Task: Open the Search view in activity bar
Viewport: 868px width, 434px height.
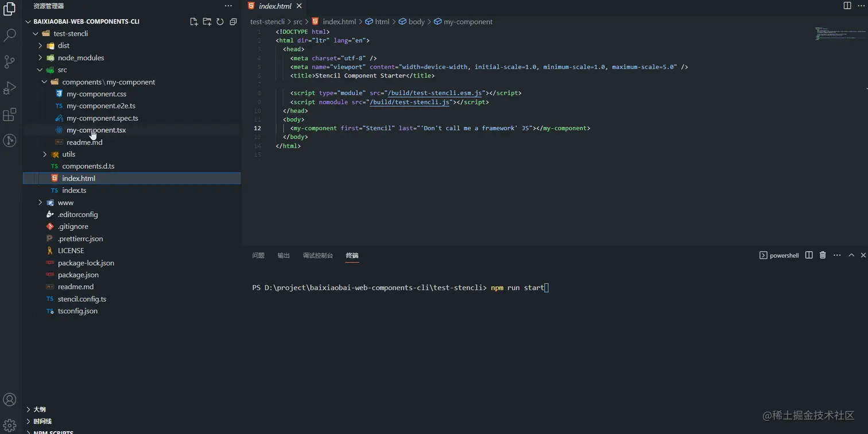Action: 10,35
